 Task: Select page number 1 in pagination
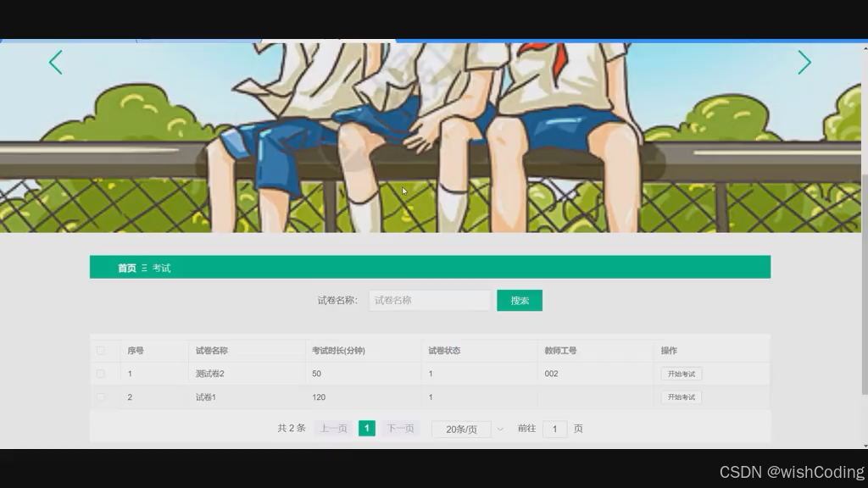(x=366, y=428)
